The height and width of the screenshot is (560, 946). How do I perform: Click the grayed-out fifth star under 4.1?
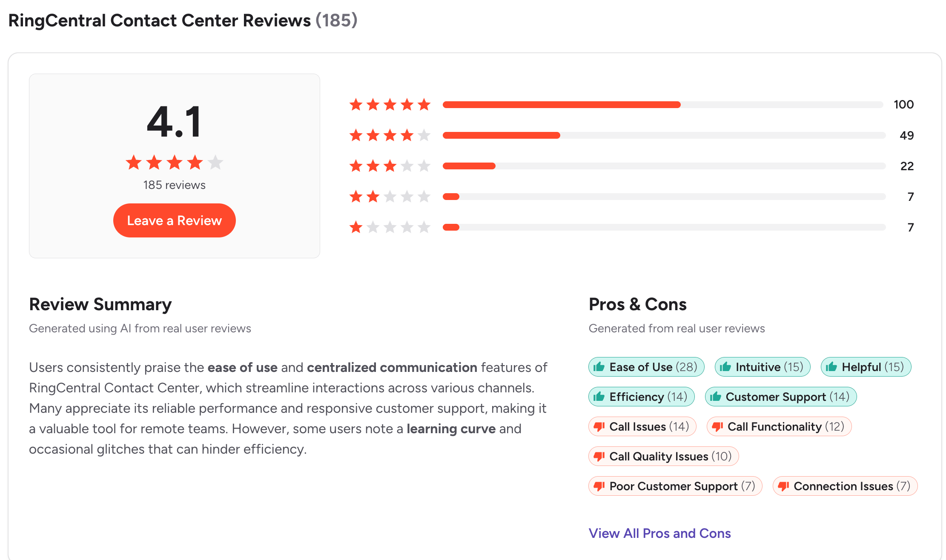[x=216, y=162]
